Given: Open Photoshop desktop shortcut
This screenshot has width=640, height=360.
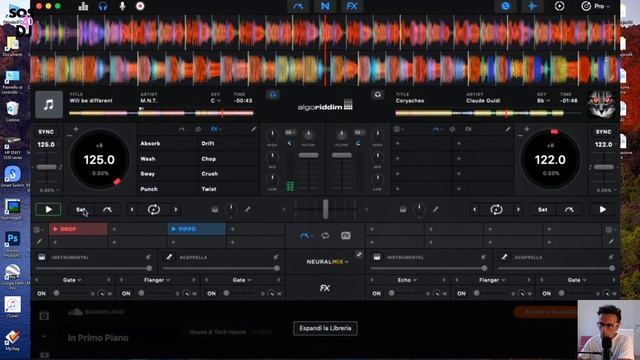Looking at the screenshot, I should click(12, 242).
